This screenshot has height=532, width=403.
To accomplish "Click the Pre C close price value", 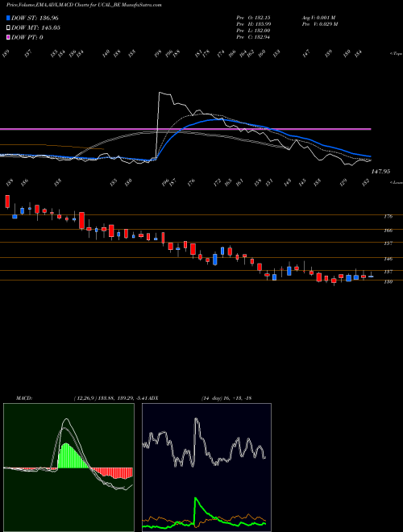I will (x=261, y=37).
